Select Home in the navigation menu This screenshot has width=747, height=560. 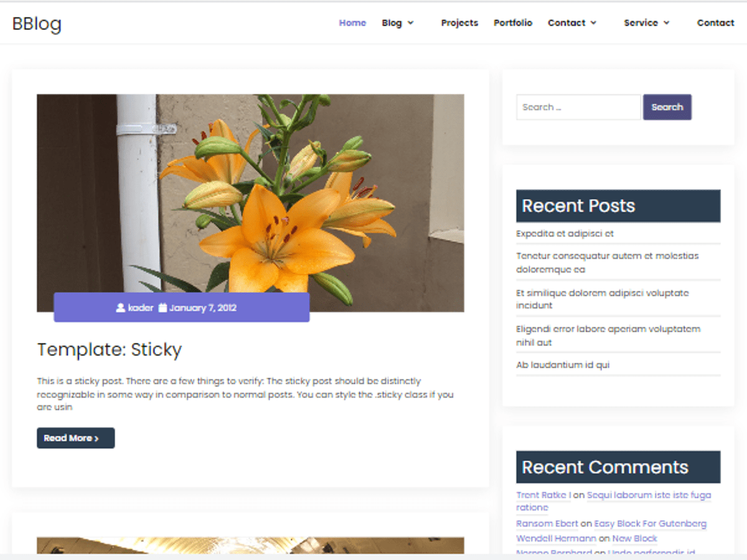pyautogui.click(x=352, y=22)
